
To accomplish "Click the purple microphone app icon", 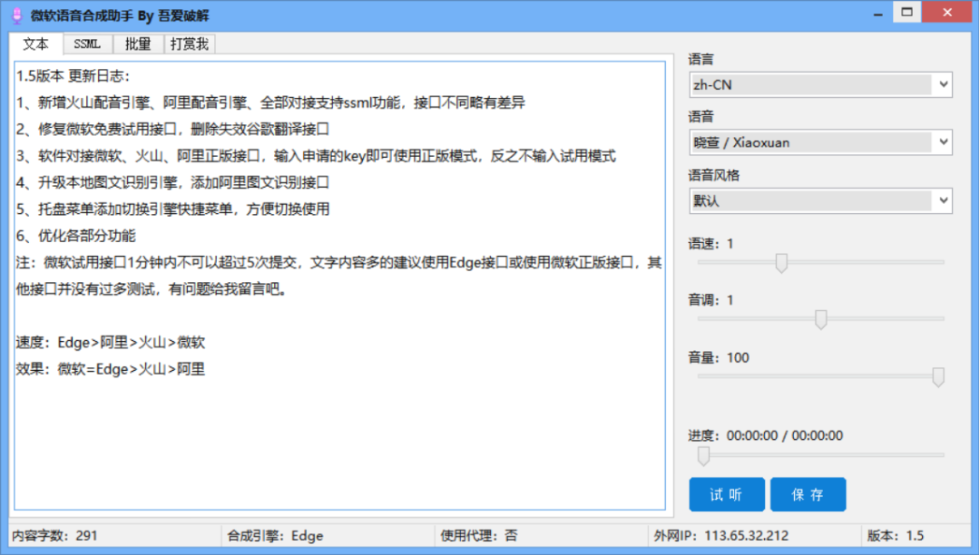I will click(x=17, y=15).
